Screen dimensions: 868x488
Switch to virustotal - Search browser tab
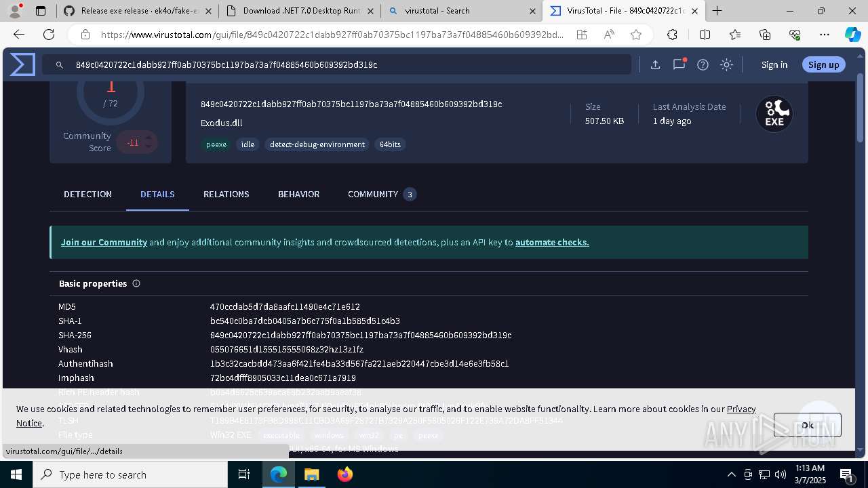[461, 10]
